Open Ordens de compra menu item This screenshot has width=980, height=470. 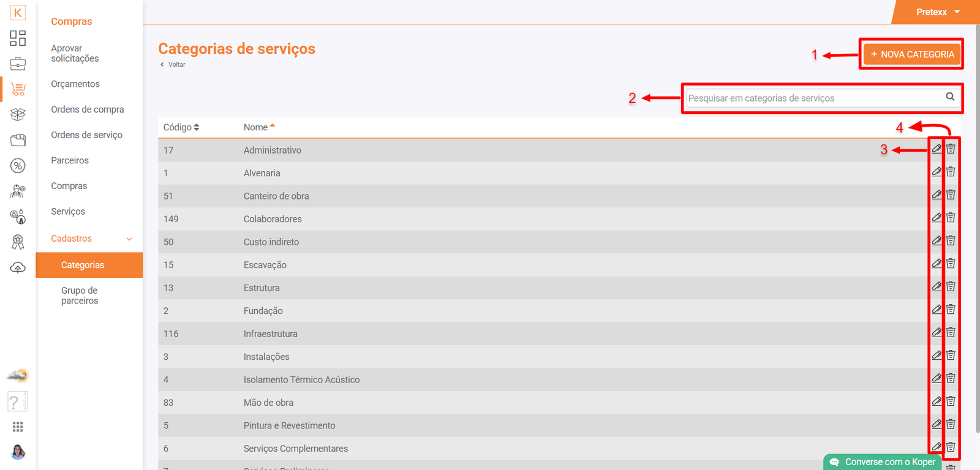pyautogui.click(x=88, y=110)
